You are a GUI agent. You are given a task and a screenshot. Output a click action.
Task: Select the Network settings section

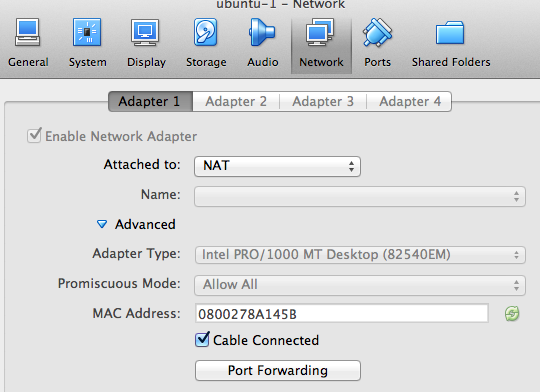[321, 45]
